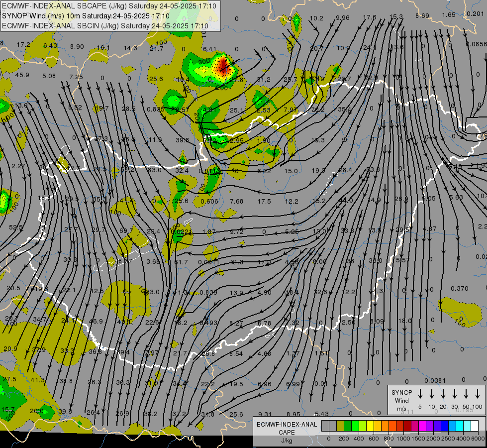Click the map value 61.7
This screenshot has width=487, height=448.
click(181, 262)
